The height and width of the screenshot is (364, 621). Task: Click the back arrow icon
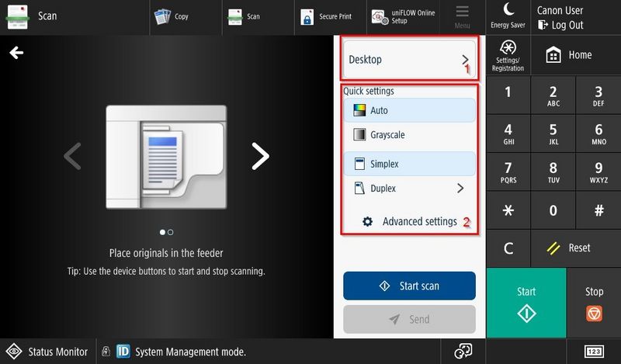point(16,53)
